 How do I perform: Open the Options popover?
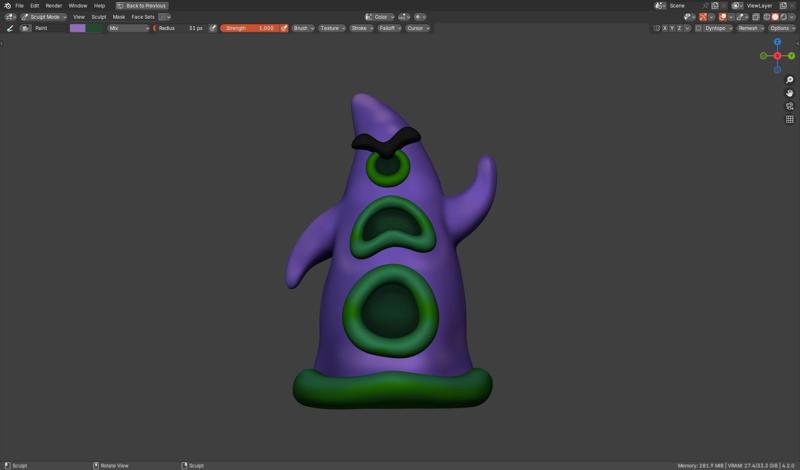783,28
